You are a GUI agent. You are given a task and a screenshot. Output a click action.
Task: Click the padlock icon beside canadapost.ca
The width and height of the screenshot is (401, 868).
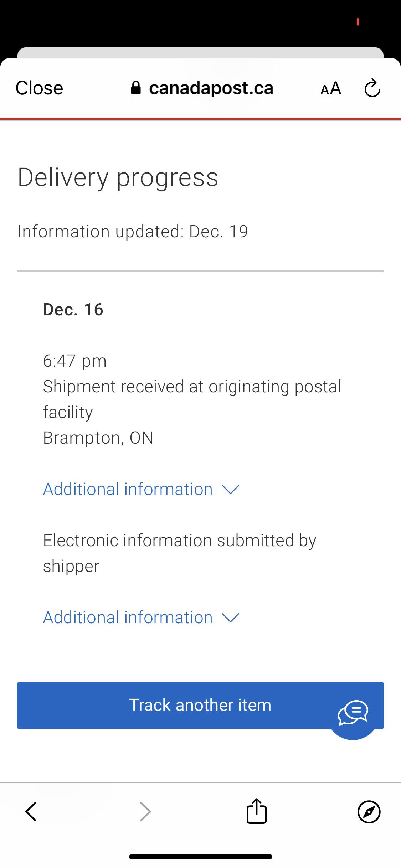137,88
